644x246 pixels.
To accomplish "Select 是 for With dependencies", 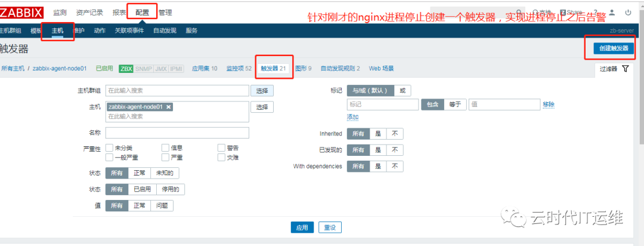I will pyautogui.click(x=378, y=166).
